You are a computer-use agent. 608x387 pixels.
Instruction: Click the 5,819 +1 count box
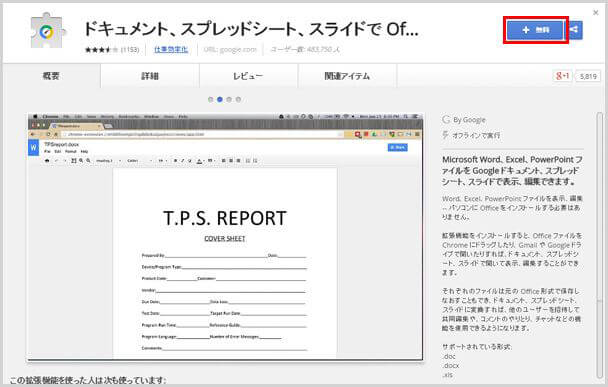tap(588, 76)
